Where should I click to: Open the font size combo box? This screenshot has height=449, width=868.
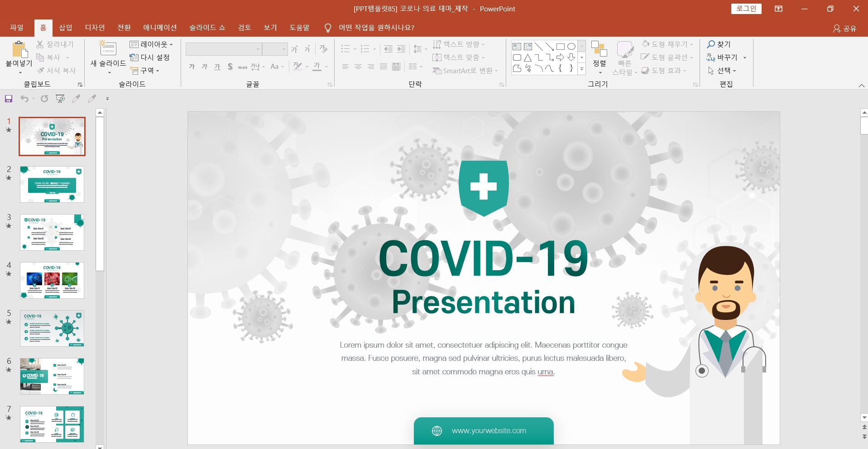[275, 49]
